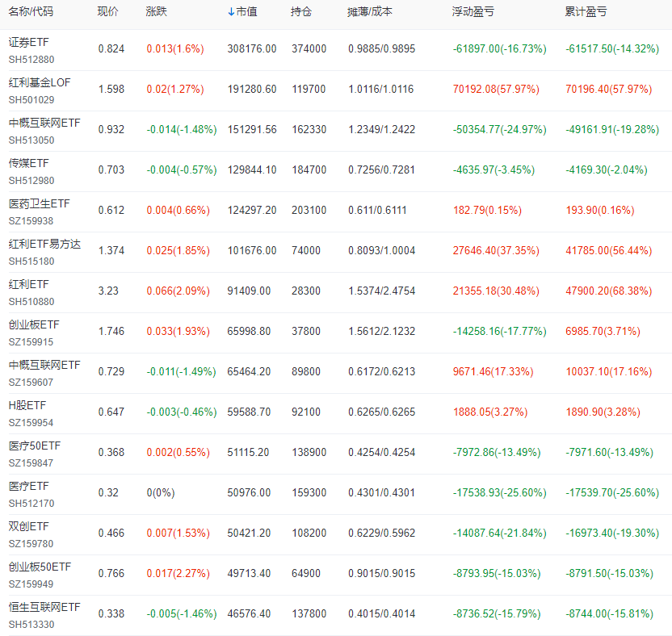Click the 持仓 column header
672x636 pixels.
pyautogui.click(x=300, y=11)
